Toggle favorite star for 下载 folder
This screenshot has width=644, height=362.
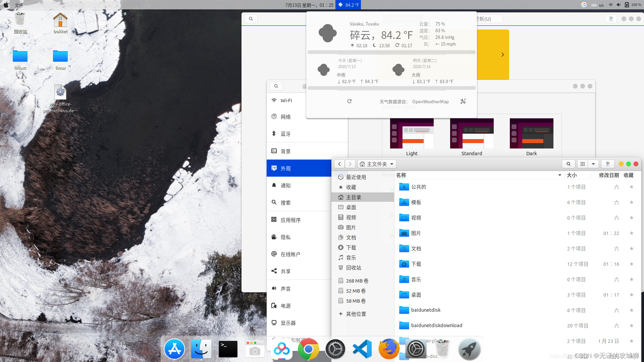point(631,264)
